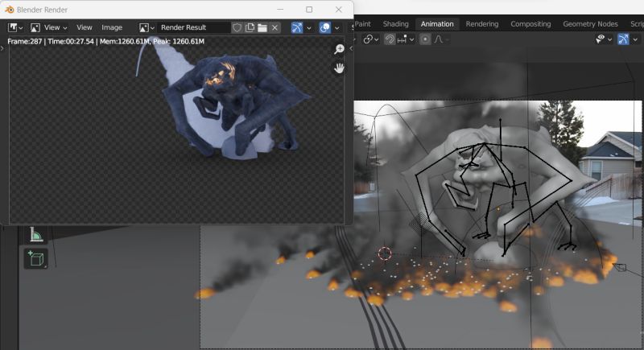
Task: Toggle gizmos in the render window header
Action: pos(297,27)
